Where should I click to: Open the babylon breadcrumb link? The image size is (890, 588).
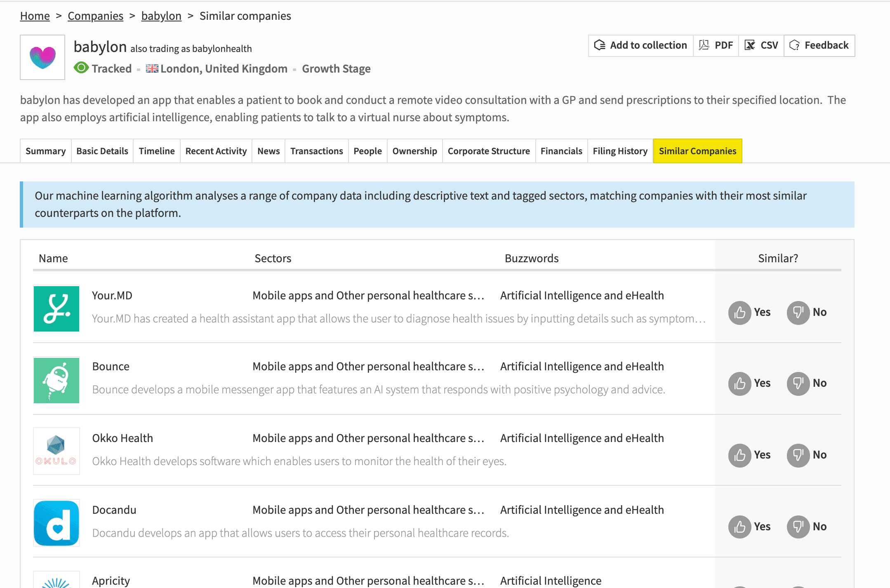coord(161,16)
